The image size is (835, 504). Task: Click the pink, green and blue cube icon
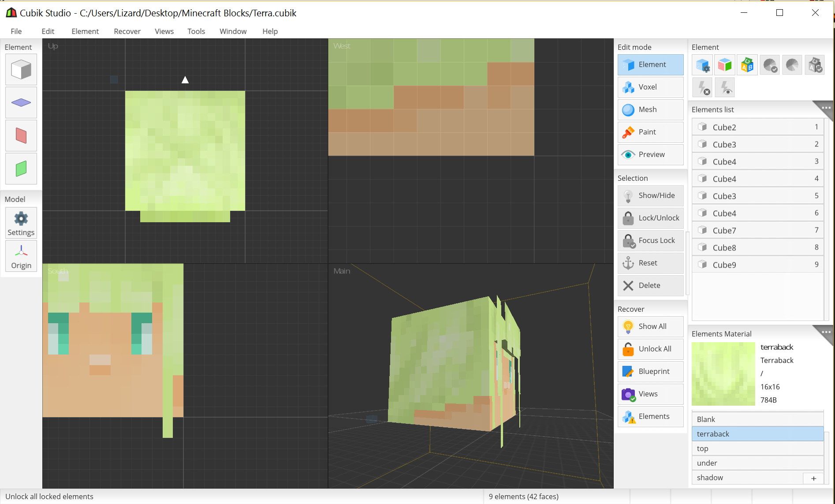[x=725, y=65]
